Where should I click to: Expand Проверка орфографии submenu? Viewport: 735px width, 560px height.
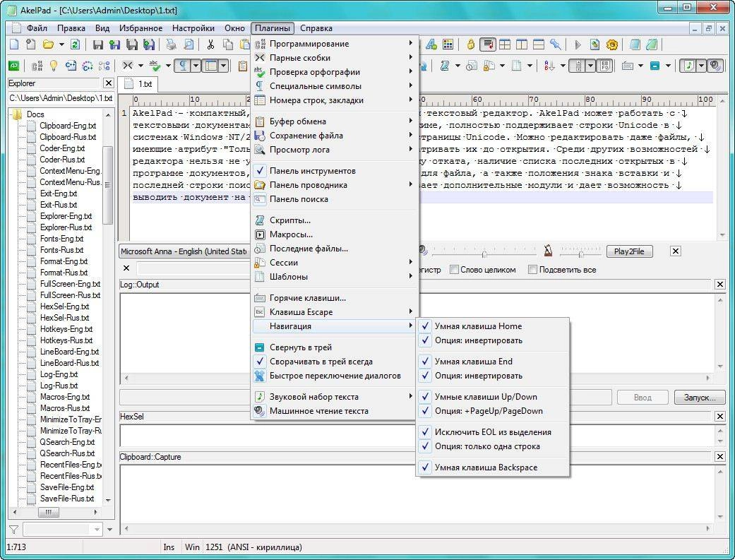(x=334, y=72)
